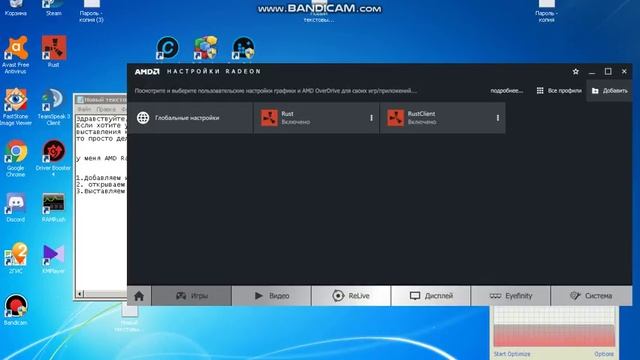Open the Rust game profile tile

(x=316, y=118)
